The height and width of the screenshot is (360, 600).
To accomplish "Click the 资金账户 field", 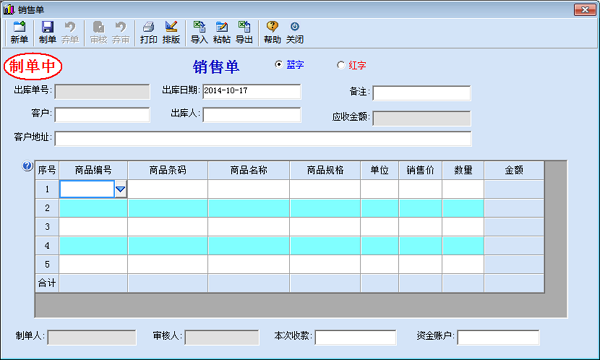I will coord(498,337).
